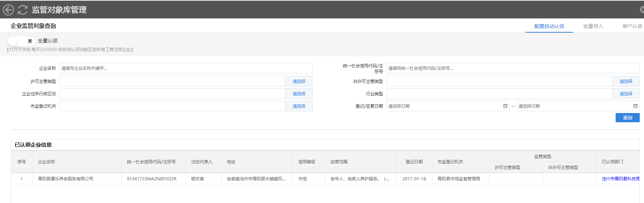Open the start date calendar icon
Viewport: 644px width, 203px height.
click(505, 106)
